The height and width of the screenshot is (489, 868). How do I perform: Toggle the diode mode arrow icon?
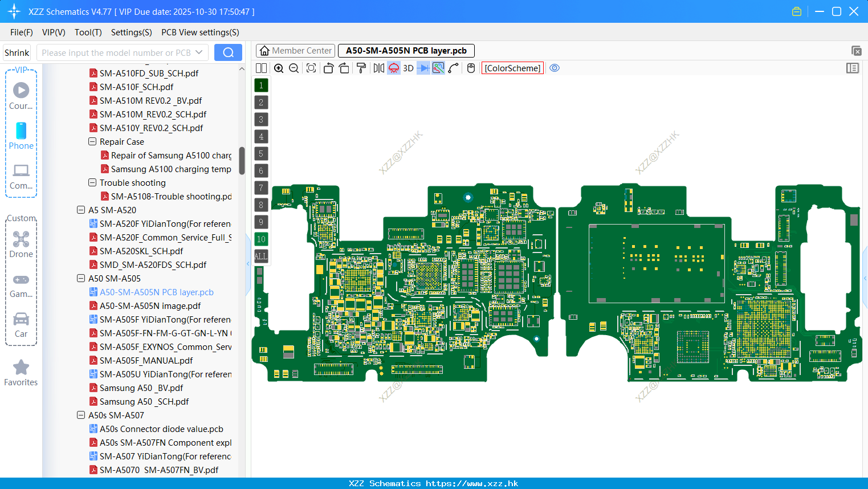pyautogui.click(x=423, y=68)
